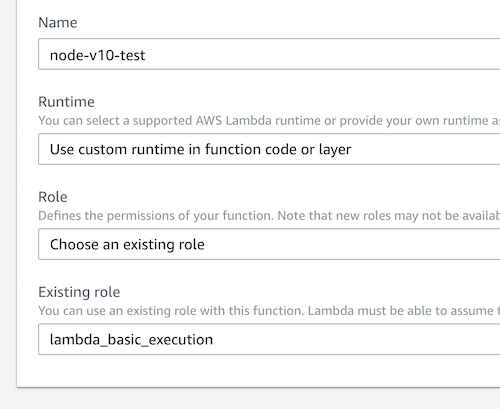Click "Lambda must be able to assume" text

(x=401, y=311)
